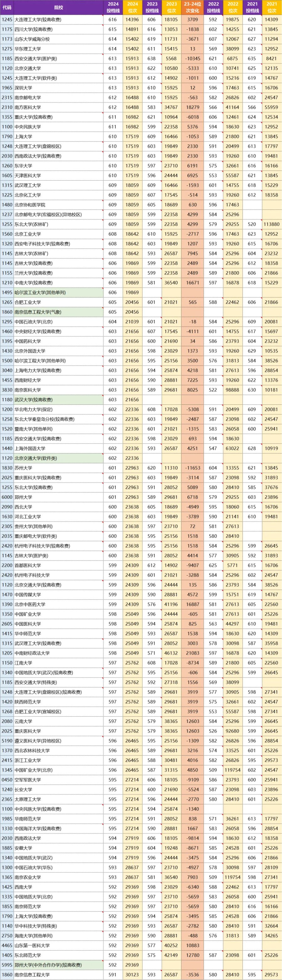This screenshot has height=980, width=282.
Task: Click the 代码 column header
Action: [7, 7]
